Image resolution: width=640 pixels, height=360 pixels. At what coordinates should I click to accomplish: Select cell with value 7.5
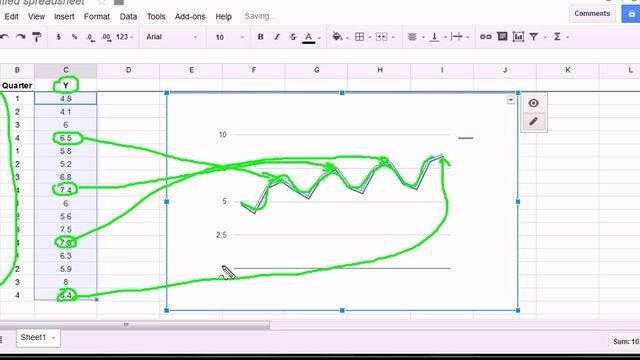point(66,229)
